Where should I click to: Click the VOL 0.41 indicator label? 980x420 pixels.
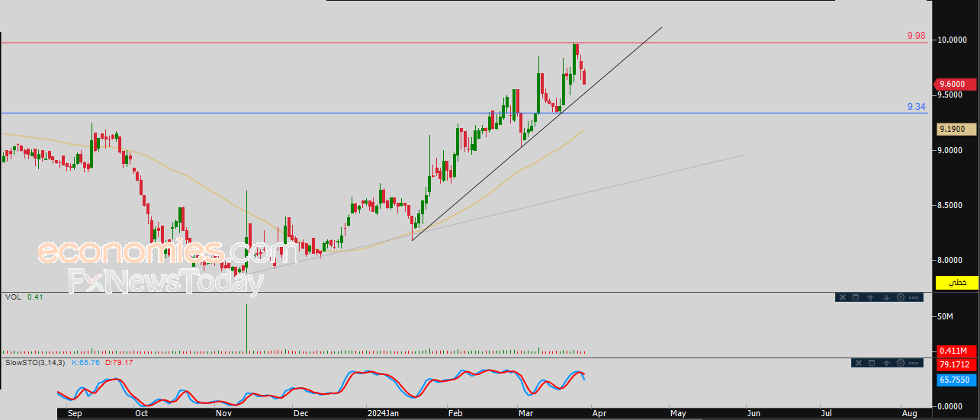(x=24, y=297)
